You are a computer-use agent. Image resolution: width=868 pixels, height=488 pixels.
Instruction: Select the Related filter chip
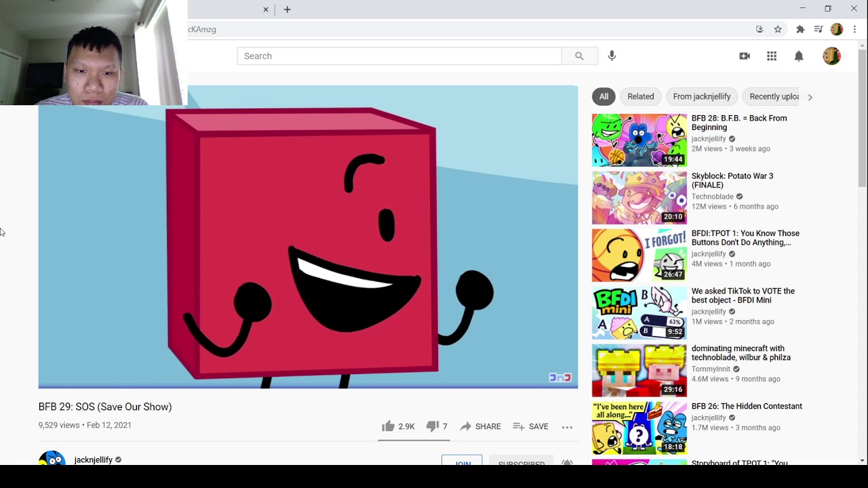tap(641, 97)
